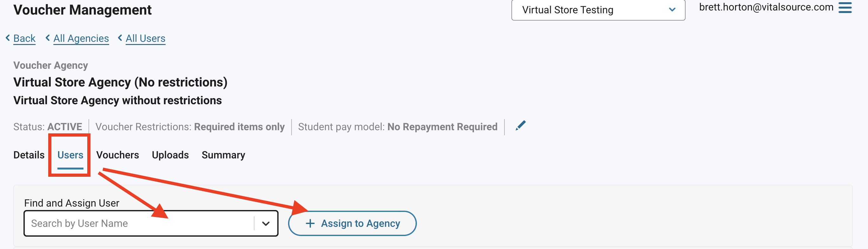Open the Vouchers tab
The image size is (868, 249).
(117, 155)
